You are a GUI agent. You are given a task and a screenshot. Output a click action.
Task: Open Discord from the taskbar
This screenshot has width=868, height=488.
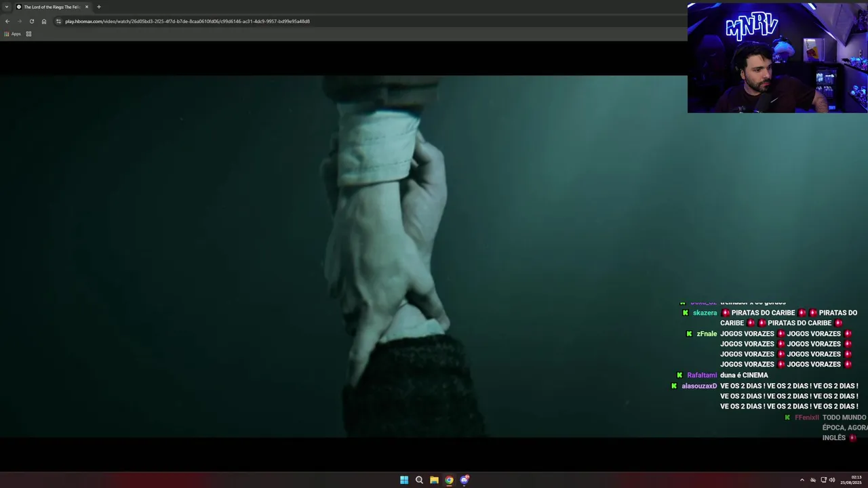(465, 480)
